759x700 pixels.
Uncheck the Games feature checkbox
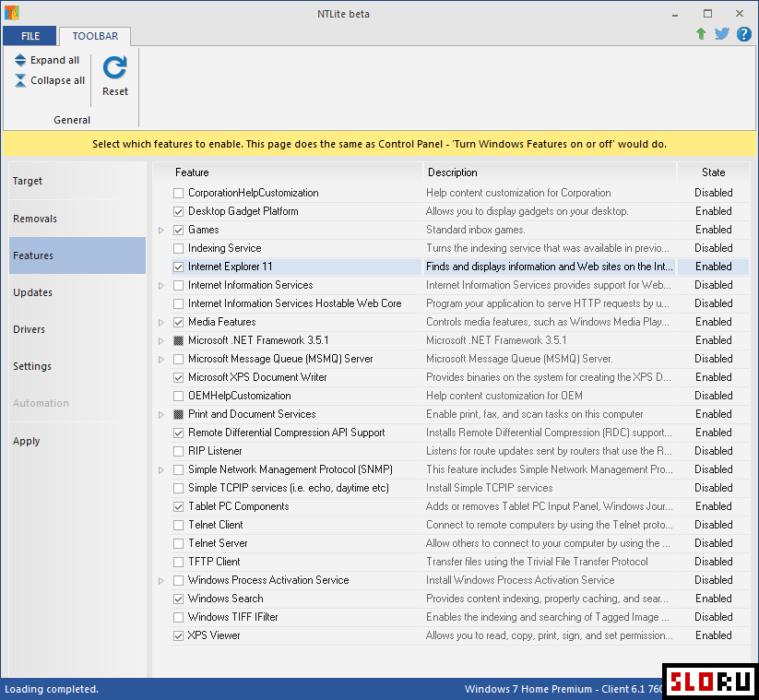pyautogui.click(x=179, y=230)
